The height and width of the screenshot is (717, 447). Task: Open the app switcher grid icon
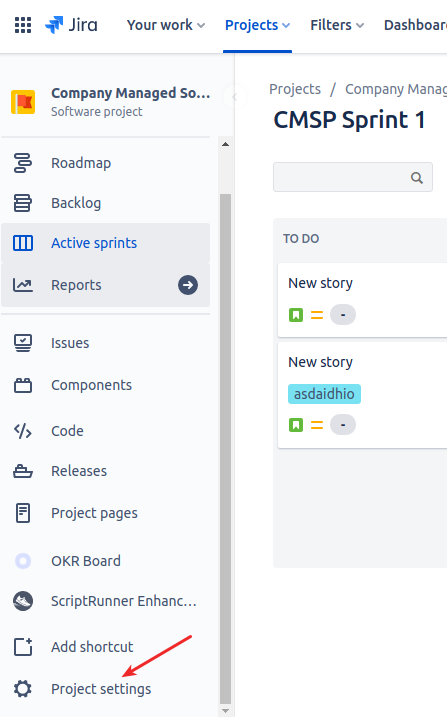[x=23, y=25]
